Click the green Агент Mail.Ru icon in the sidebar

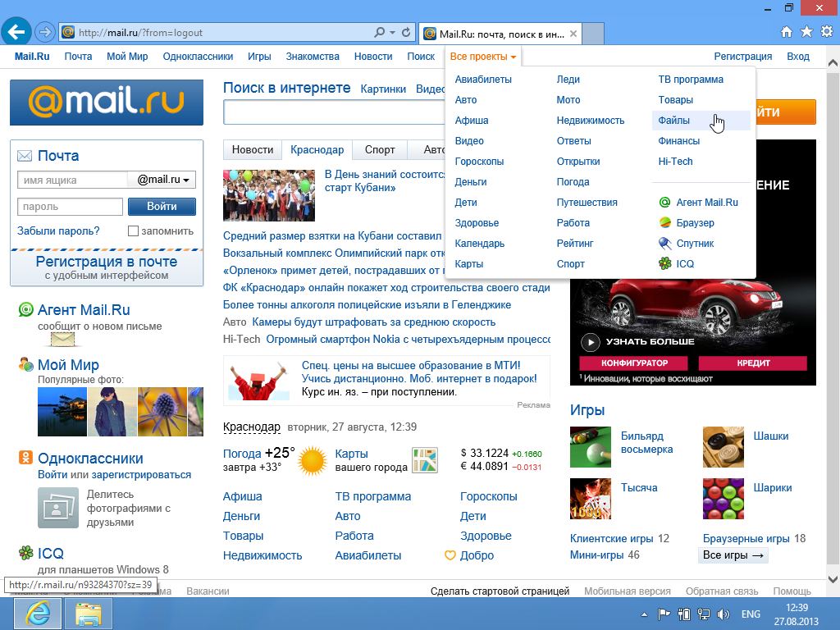(25, 309)
